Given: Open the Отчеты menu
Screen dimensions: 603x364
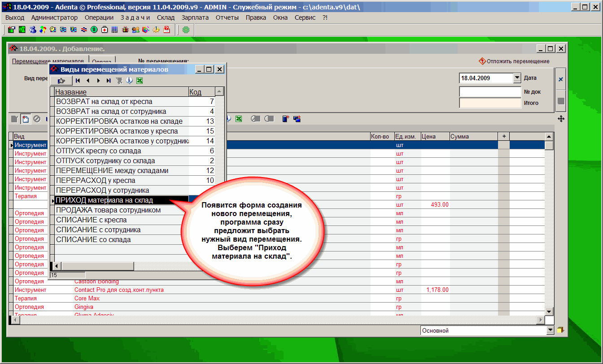Looking at the screenshot, I should pos(227,17).
